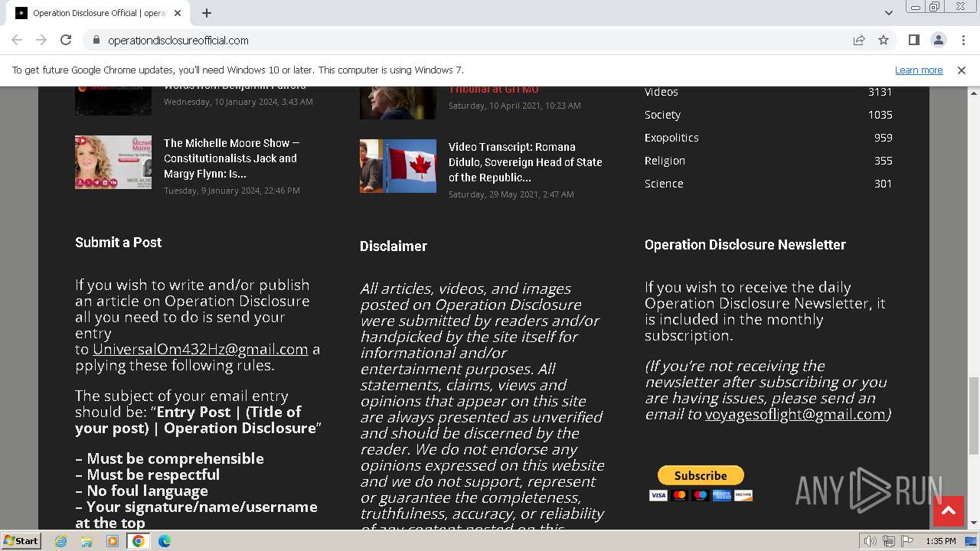Click the Operation Disclosure Newsletter heading

745,245
